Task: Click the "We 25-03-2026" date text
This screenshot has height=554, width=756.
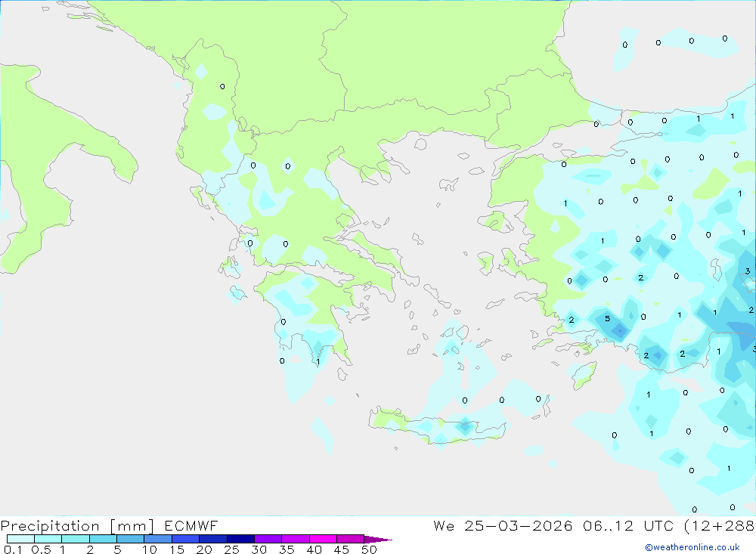Action: 503,526
